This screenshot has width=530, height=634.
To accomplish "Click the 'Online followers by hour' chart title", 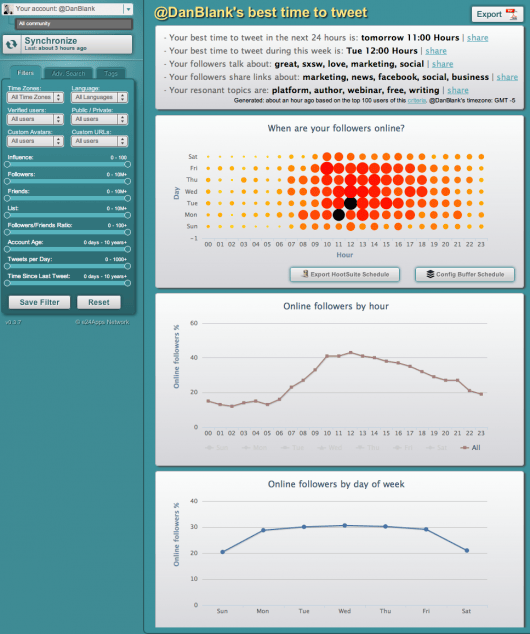I will pos(336,306).
